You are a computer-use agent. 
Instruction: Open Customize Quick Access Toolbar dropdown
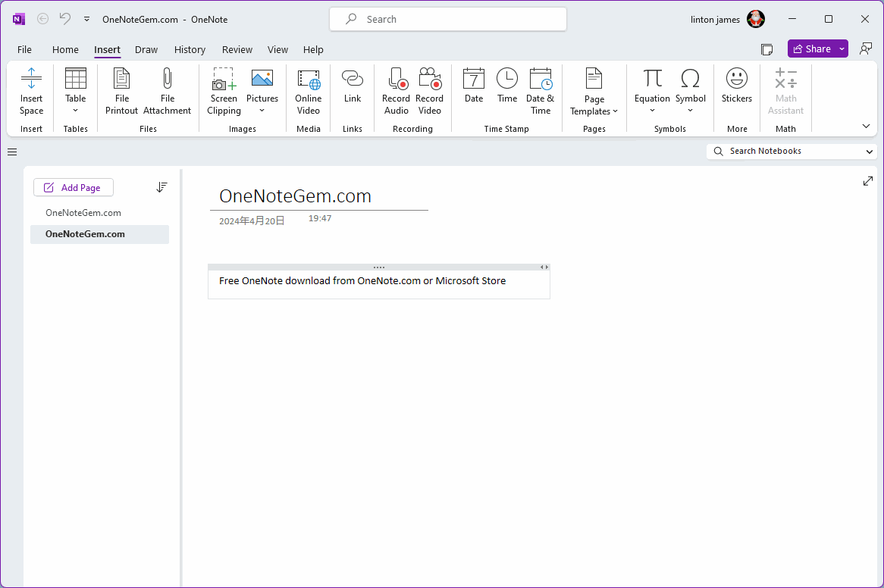tap(87, 19)
